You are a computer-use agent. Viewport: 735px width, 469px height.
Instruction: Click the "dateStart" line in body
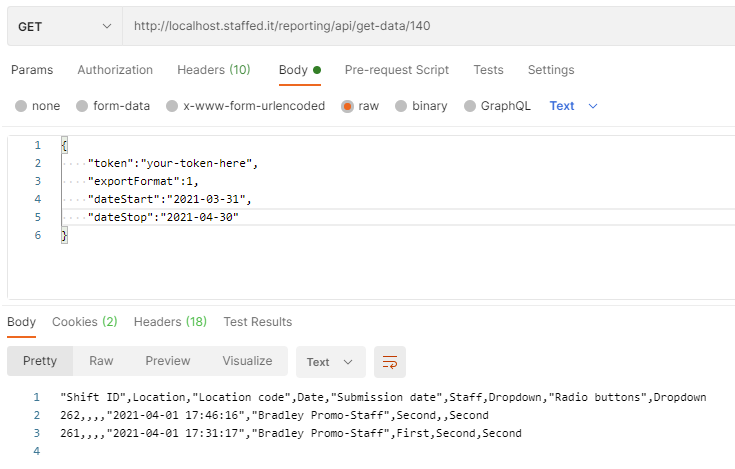pos(169,199)
